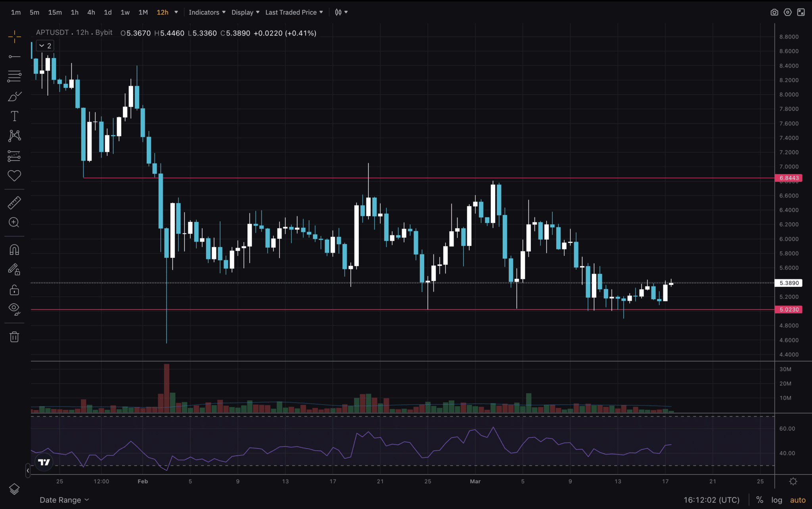Click the auto scale button
Screen dimensions: 812x509
pos(798,500)
